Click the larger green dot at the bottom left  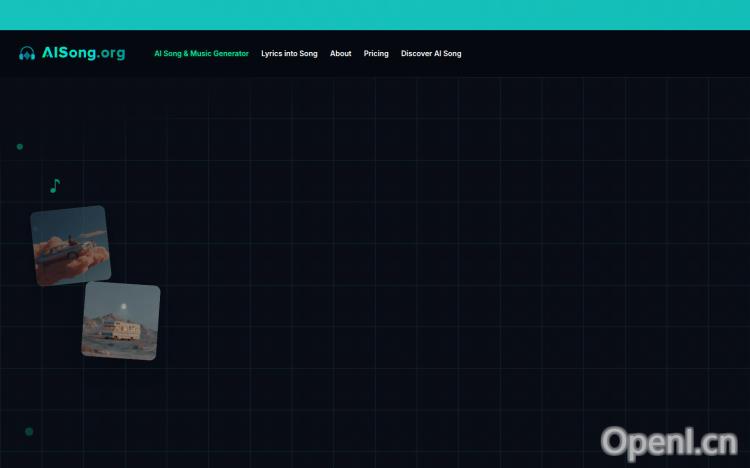pos(29,432)
